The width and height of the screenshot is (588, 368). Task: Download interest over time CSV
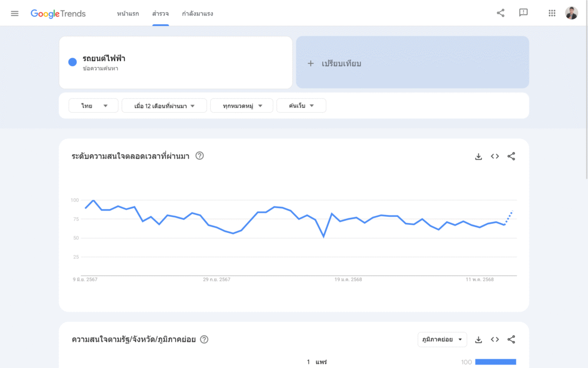478,156
